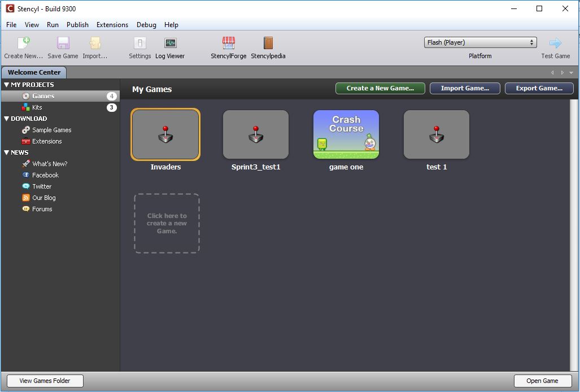Select Kits in the sidebar
This screenshot has height=392, width=580.
60,107
